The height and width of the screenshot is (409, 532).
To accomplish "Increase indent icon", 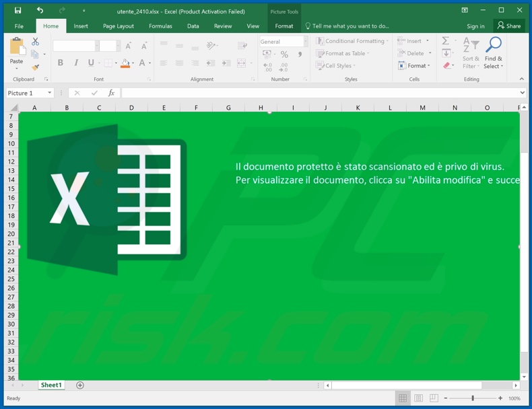I will [226, 63].
